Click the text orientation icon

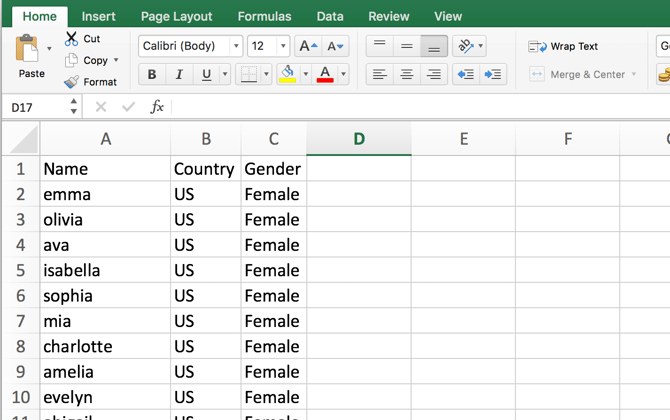coord(466,46)
